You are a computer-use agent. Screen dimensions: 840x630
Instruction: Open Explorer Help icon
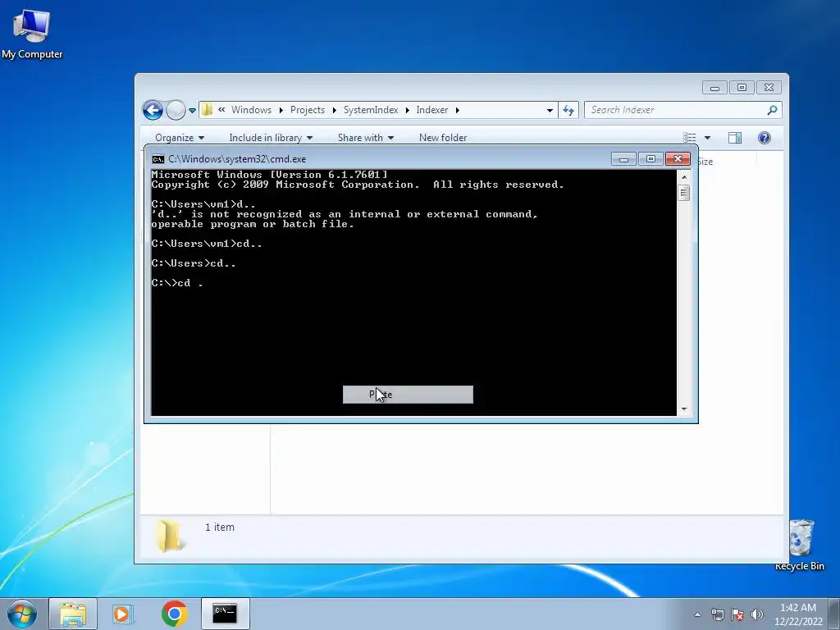[x=765, y=138]
